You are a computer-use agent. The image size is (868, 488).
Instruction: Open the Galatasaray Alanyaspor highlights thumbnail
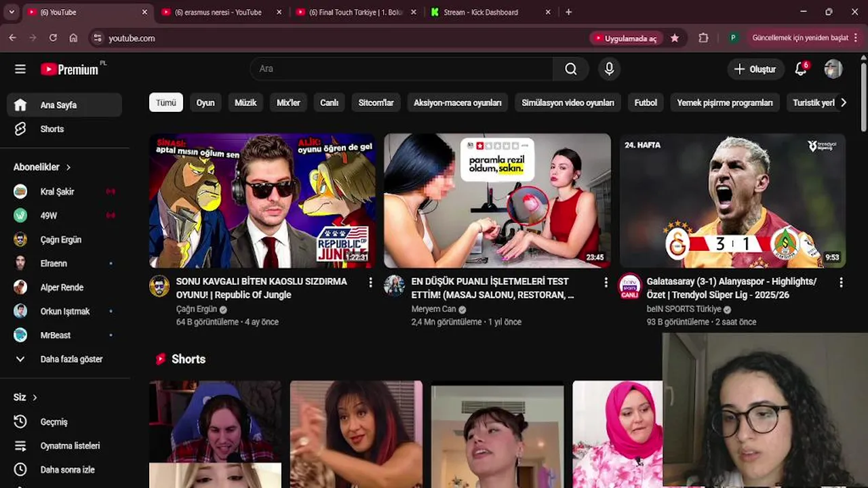click(x=732, y=201)
